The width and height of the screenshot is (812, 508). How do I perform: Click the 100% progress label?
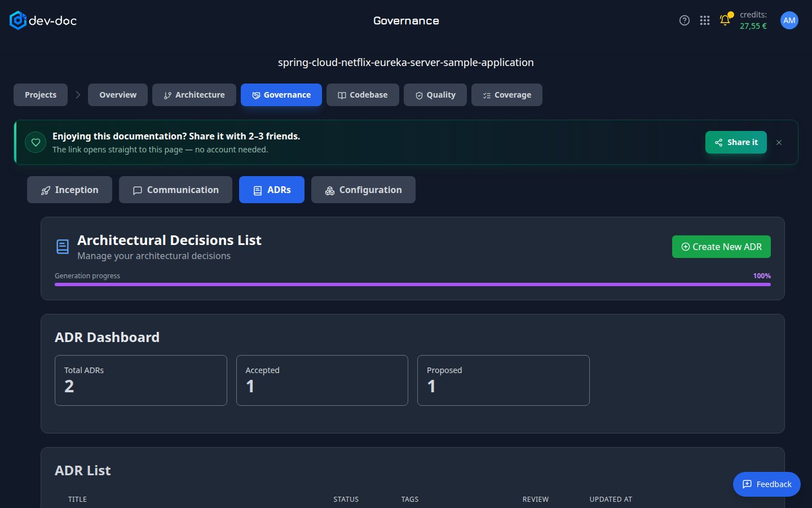(x=762, y=276)
